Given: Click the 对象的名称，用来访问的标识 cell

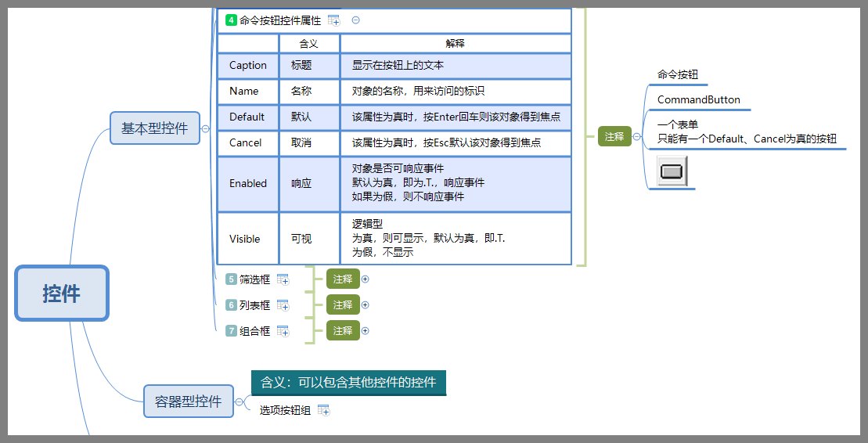Looking at the screenshot, I should pos(456,92).
